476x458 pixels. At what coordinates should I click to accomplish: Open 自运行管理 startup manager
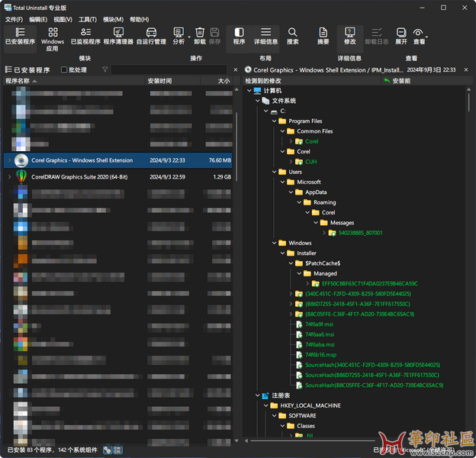point(151,37)
